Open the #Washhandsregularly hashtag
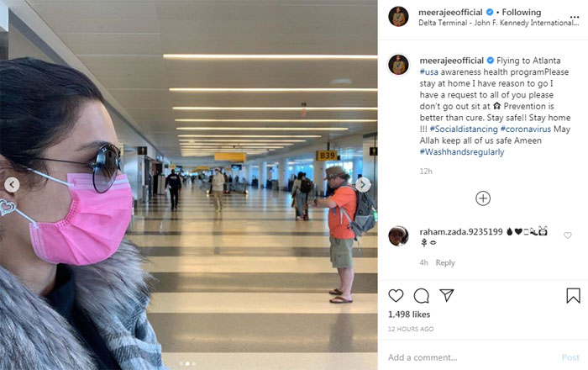This screenshot has height=370, width=588. pos(462,152)
